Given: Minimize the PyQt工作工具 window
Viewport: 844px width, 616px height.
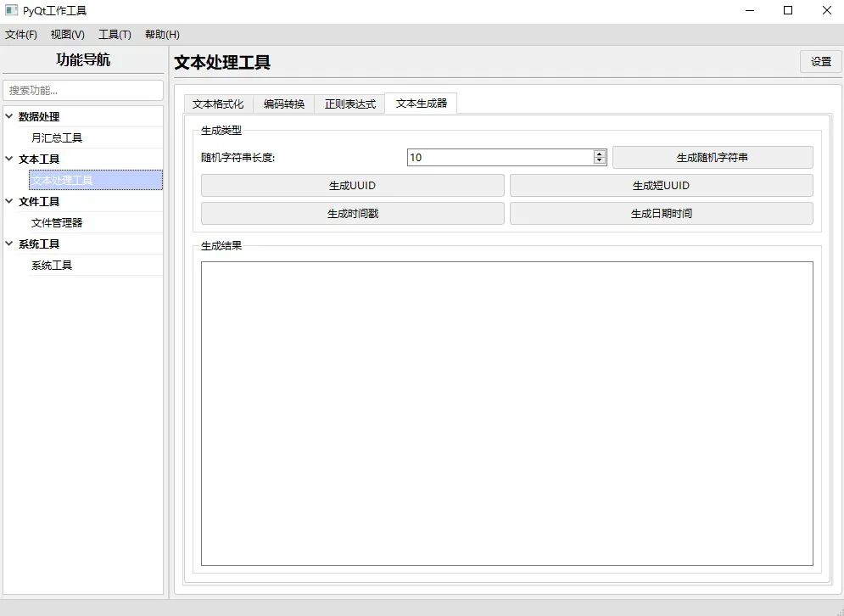Looking at the screenshot, I should point(750,10).
